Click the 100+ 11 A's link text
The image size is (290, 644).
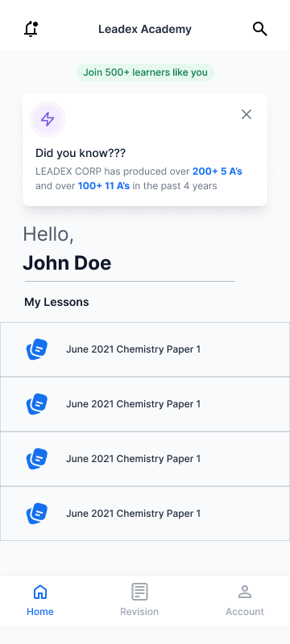tap(104, 186)
